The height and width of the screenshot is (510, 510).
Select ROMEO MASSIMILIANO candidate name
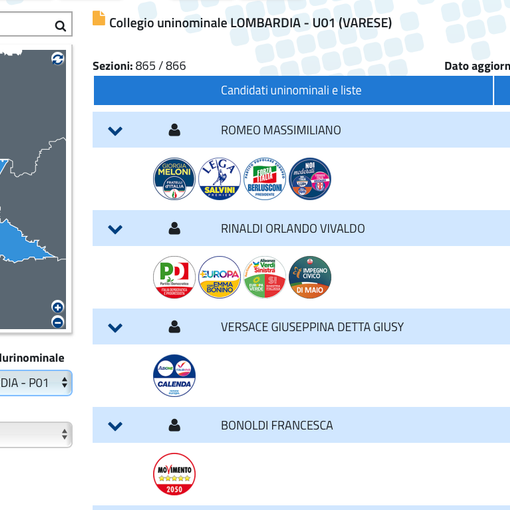click(281, 130)
